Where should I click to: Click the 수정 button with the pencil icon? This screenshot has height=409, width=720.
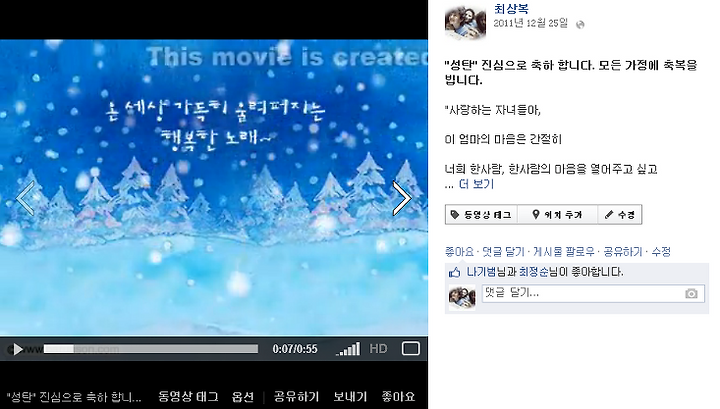[x=620, y=214]
